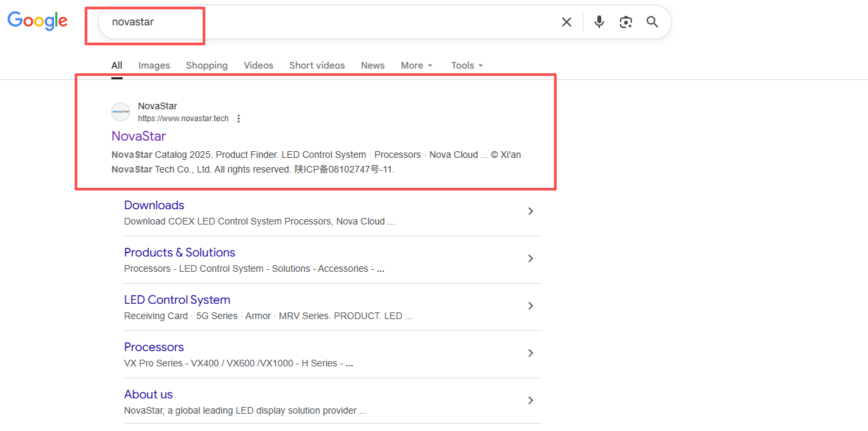Stay on the All results tab
The height and width of the screenshot is (431, 868).
(117, 65)
